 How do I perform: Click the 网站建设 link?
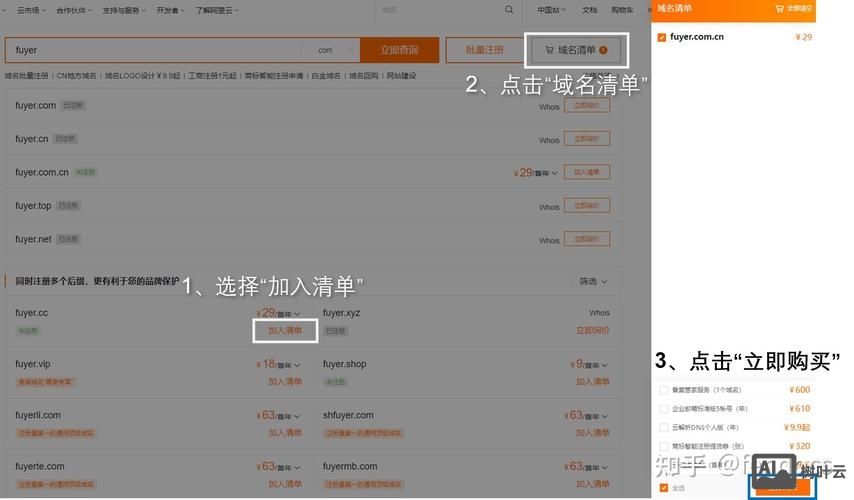tap(401, 76)
